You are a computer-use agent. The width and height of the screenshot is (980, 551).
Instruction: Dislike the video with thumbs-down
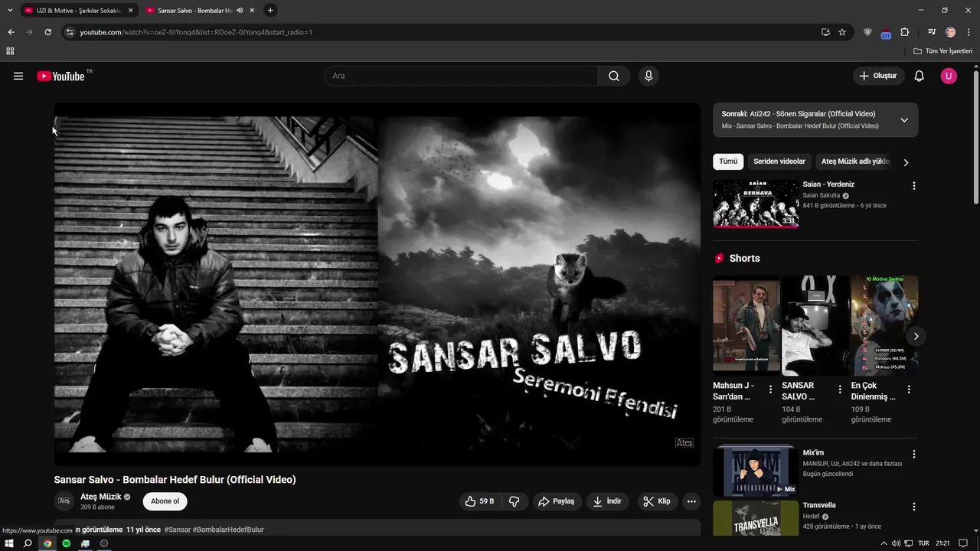tap(514, 501)
